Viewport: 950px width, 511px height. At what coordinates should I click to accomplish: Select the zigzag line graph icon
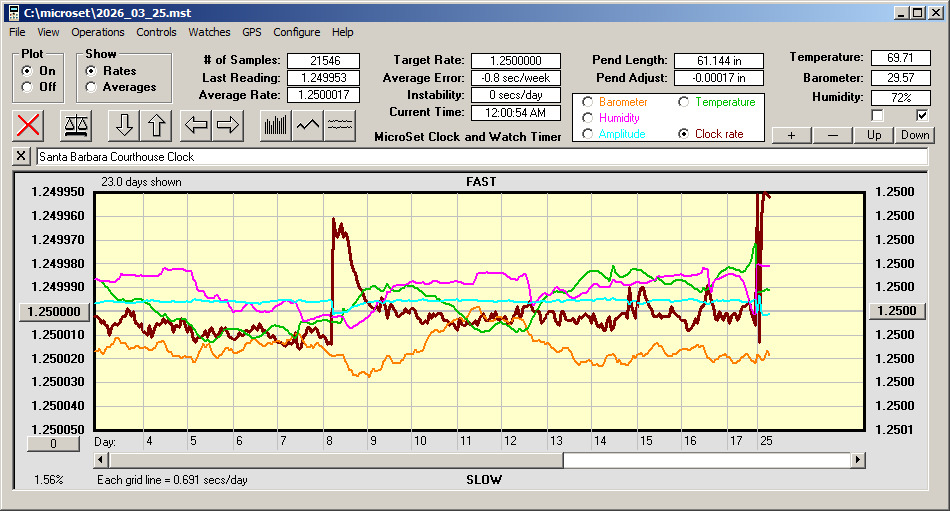coord(308,125)
